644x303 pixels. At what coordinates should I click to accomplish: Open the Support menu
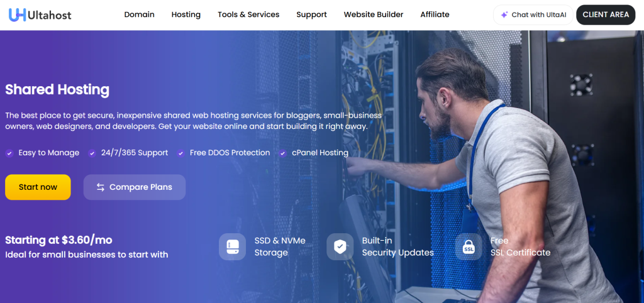[x=311, y=15]
